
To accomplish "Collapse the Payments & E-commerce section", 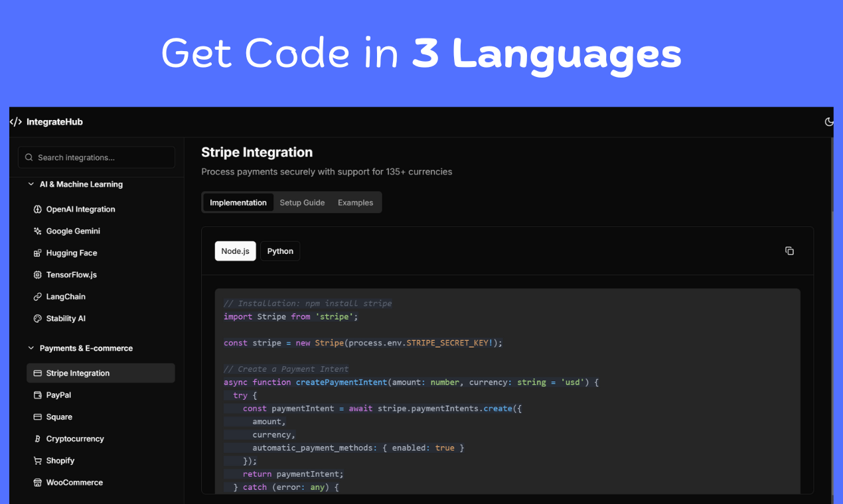I will tap(80, 348).
